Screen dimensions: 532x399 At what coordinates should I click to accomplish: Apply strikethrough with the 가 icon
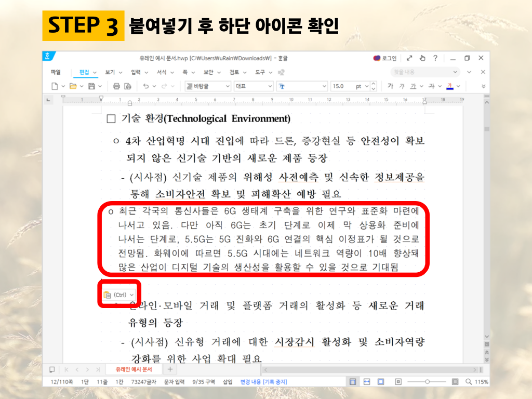coord(431,86)
